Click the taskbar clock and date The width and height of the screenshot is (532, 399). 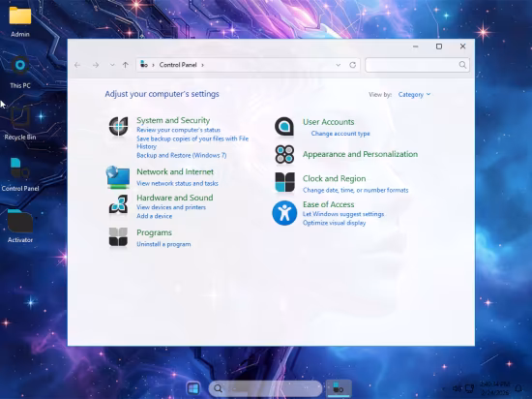(495, 388)
